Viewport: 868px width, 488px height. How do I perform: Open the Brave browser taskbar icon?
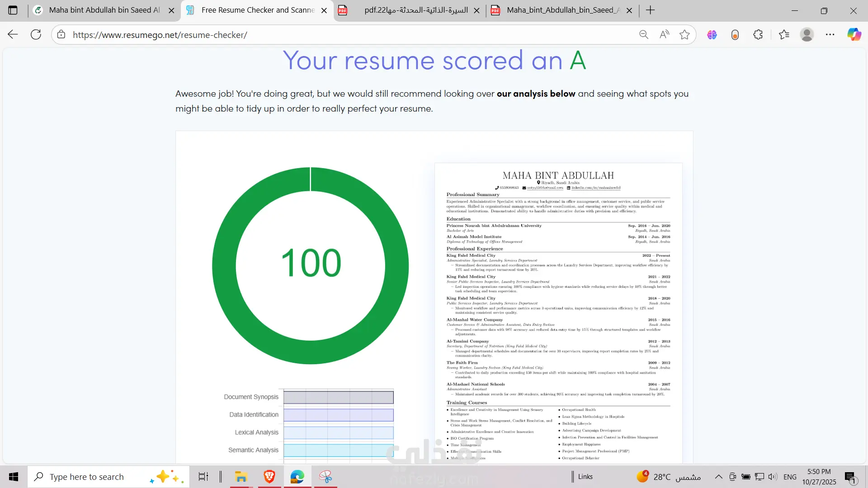point(269,477)
